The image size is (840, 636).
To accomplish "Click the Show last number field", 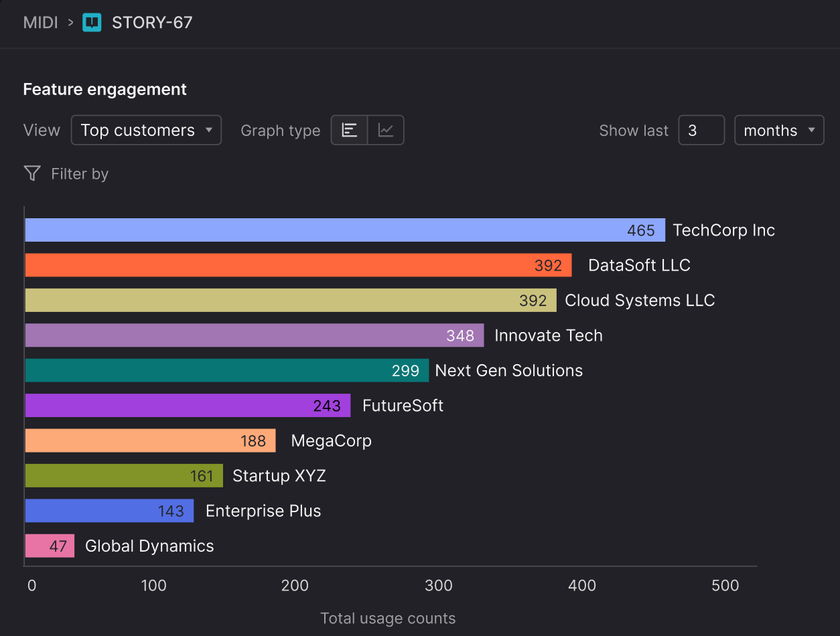I will (x=701, y=130).
